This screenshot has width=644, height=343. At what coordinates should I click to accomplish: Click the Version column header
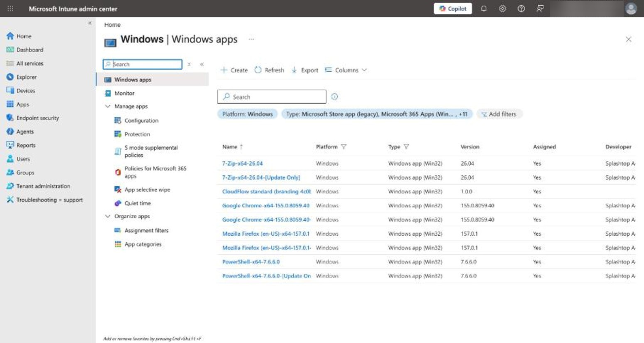(470, 147)
